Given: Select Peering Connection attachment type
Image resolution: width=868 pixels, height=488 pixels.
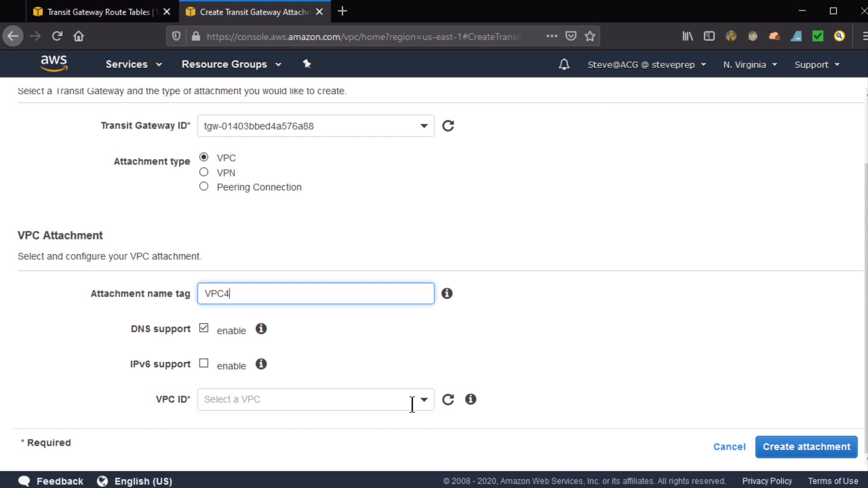Looking at the screenshot, I should 204,187.
